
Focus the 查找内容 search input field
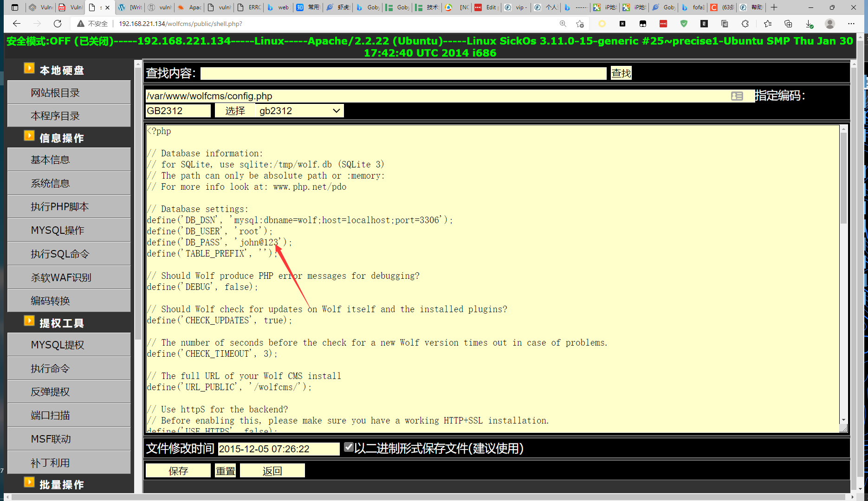(403, 73)
